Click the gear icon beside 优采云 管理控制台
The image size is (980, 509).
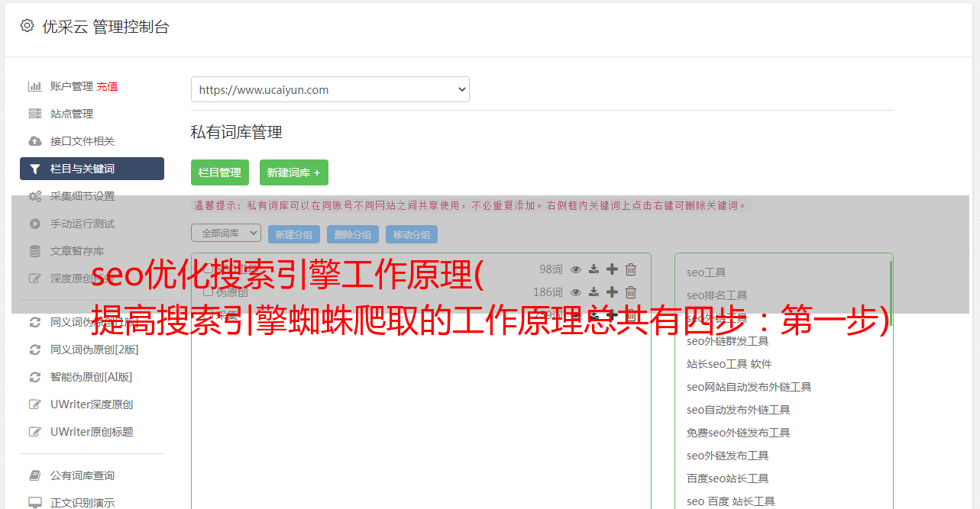tap(27, 26)
